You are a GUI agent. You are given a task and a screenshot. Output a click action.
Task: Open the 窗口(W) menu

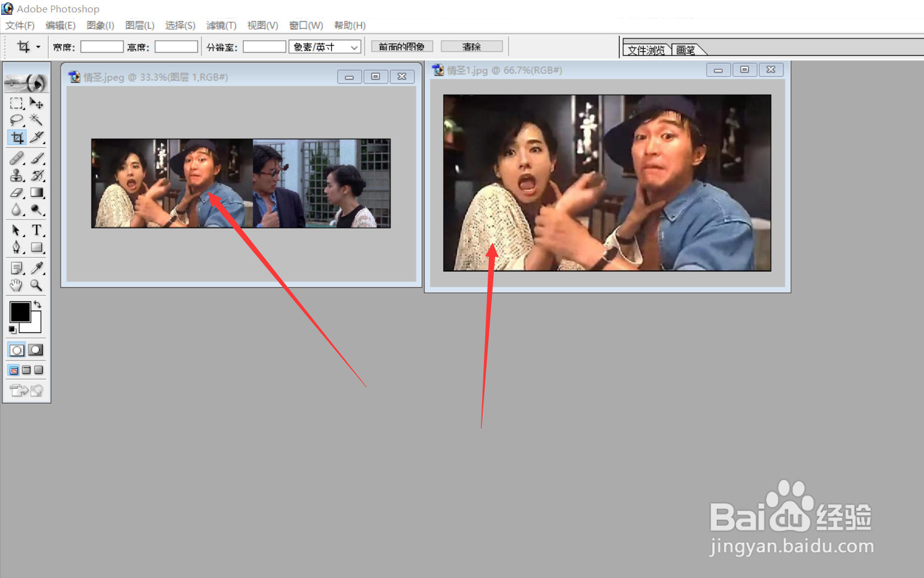click(306, 25)
